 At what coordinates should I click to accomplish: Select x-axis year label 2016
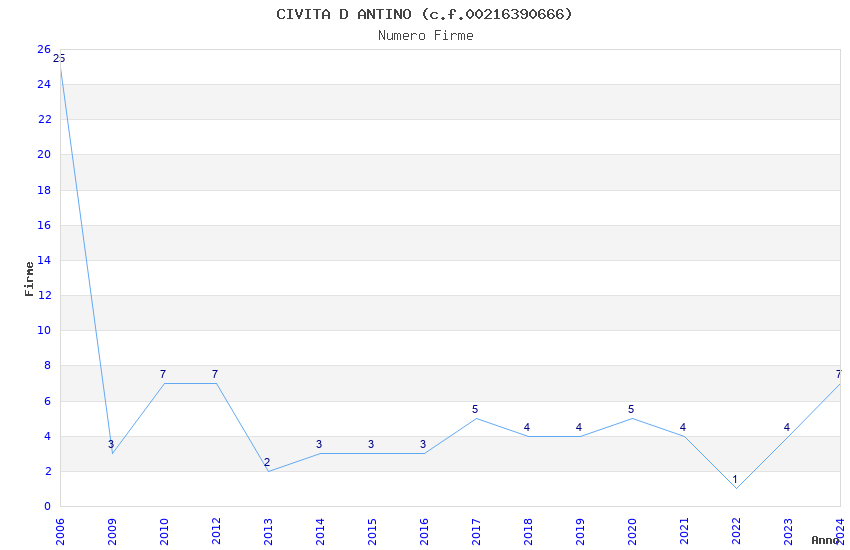(424, 531)
